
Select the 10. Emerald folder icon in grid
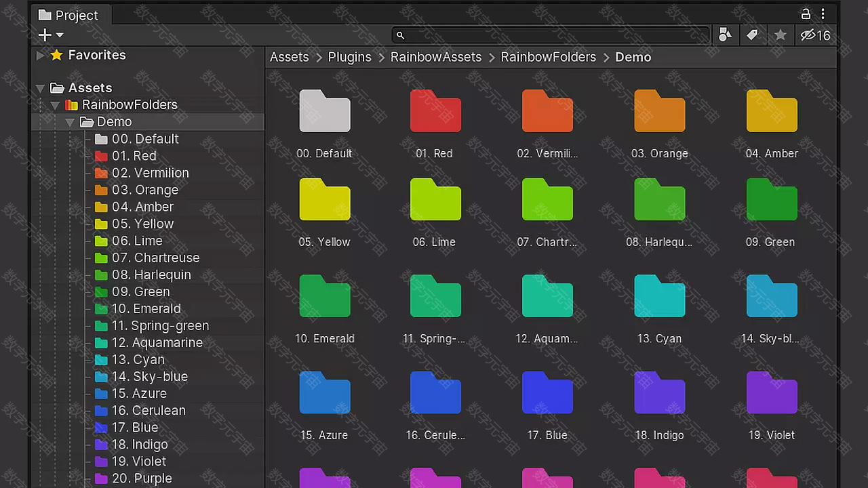[325, 296]
